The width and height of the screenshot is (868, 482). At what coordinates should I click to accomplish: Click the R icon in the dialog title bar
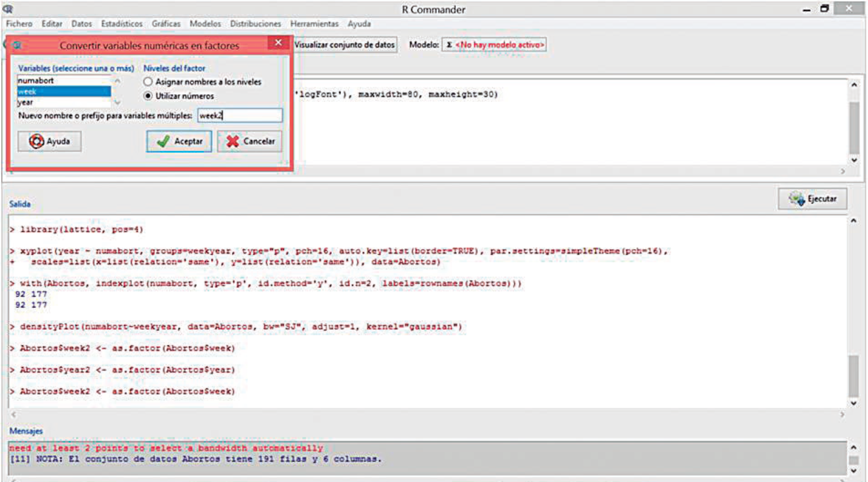point(17,45)
